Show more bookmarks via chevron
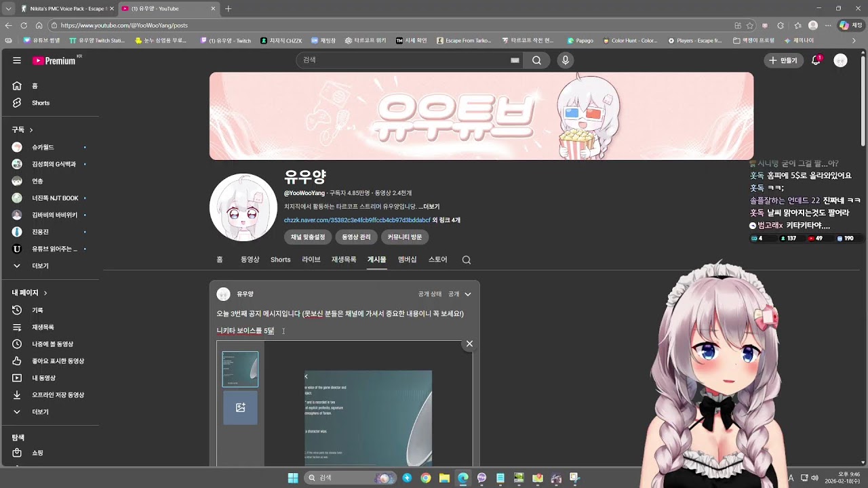The width and height of the screenshot is (868, 488). tap(854, 41)
